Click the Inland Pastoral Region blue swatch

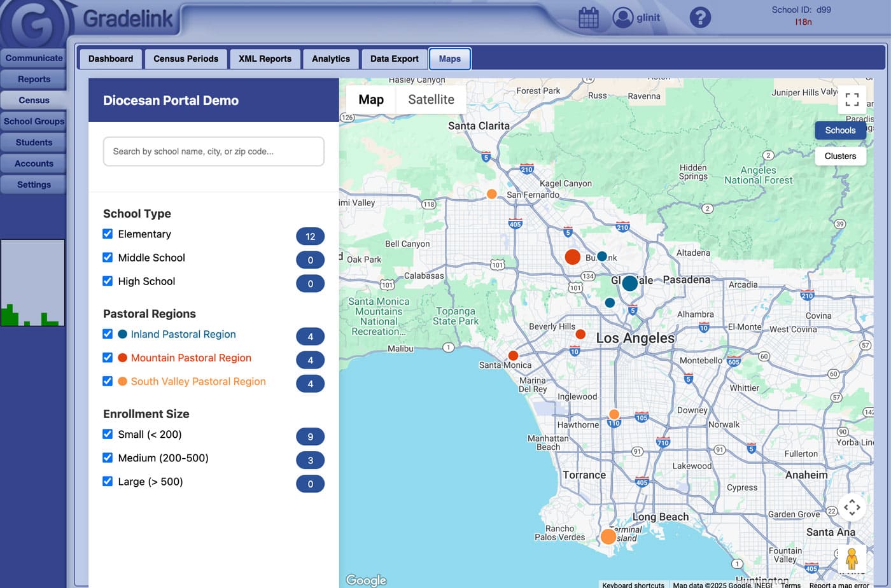click(x=122, y=334)
